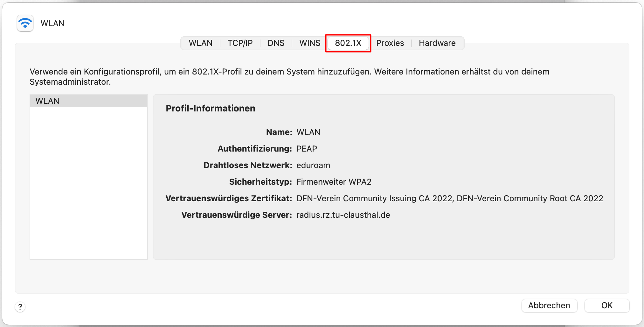Image resolution: width=644 pixels, height=327 pixels.
Task: Click the blue Wi-Fi icon in header
Action: pyautogui.click(x=25, y=23)
